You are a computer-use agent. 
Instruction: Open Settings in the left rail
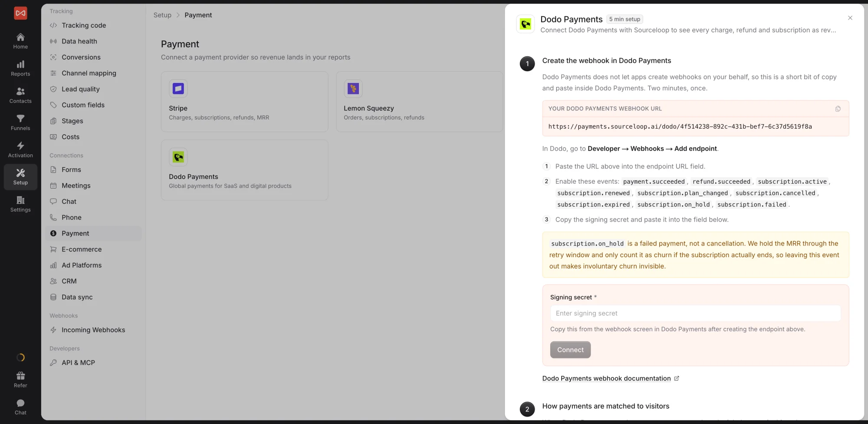point(20,204)
